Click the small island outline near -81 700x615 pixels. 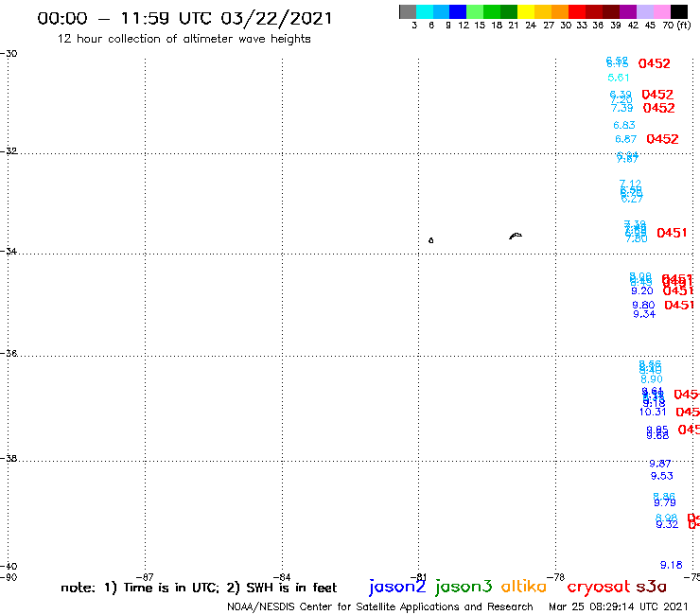430,240
